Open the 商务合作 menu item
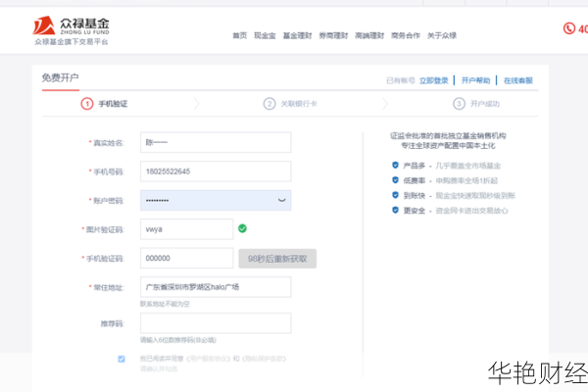Viewport: 588px width, 392px height. pos(406,35)
